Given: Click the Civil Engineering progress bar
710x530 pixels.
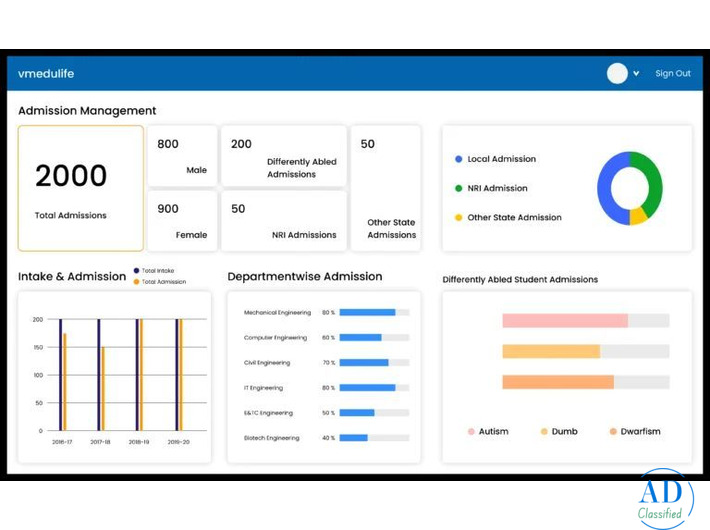Looking at the screenshot, I should [x=374, y=362].
